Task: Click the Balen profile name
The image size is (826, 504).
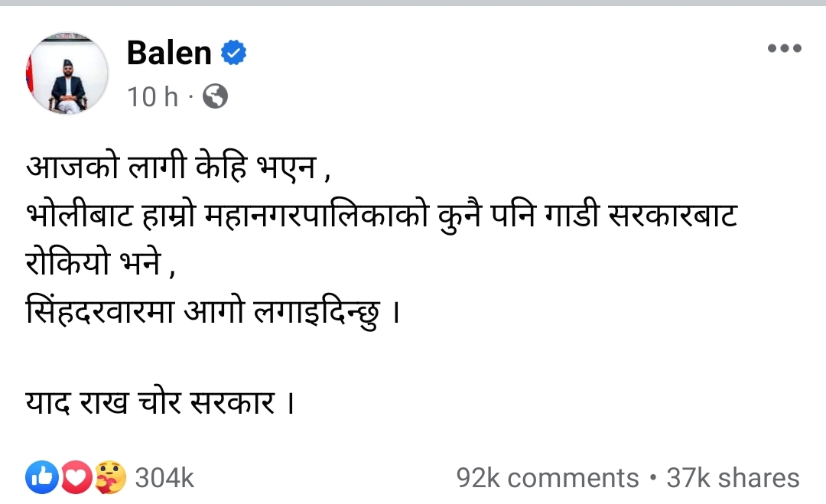Action: point(169,53)
